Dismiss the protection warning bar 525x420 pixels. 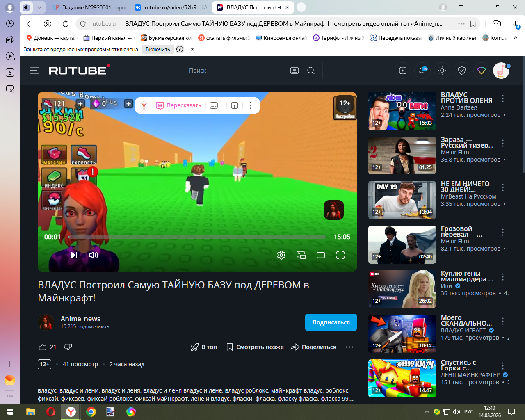click(x=192, y=49)
